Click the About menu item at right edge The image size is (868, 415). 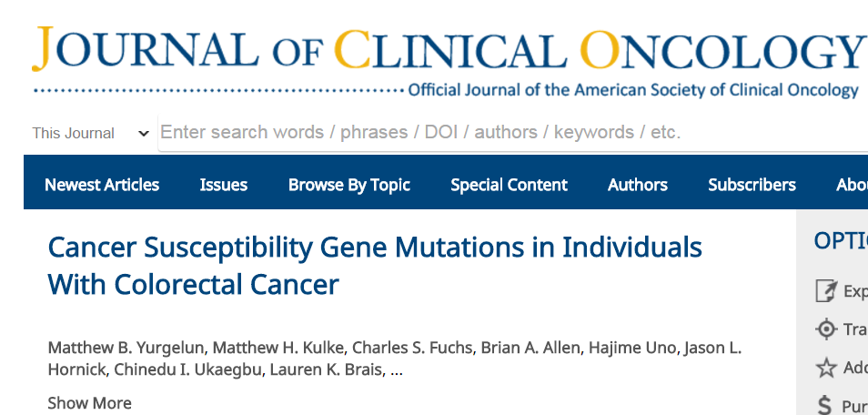coord(852,185)
